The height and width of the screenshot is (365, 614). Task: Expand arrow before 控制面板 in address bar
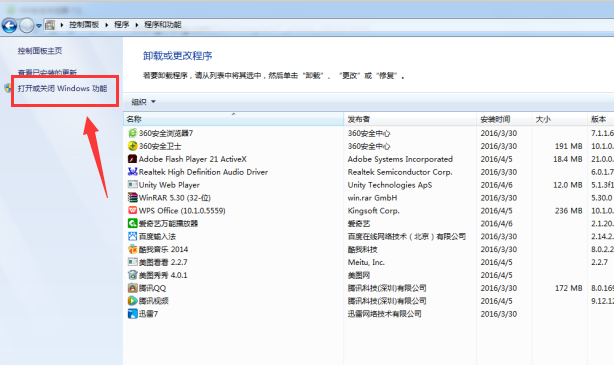[61, 25]
